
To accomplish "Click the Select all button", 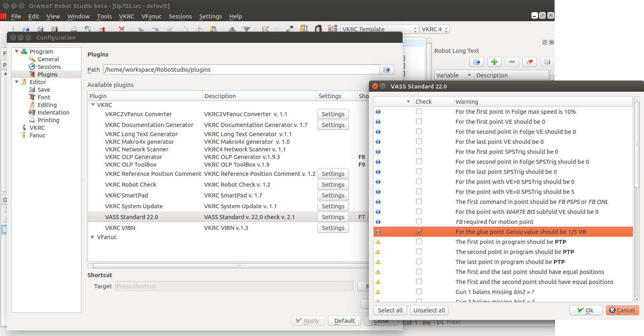I will point(390,310).
